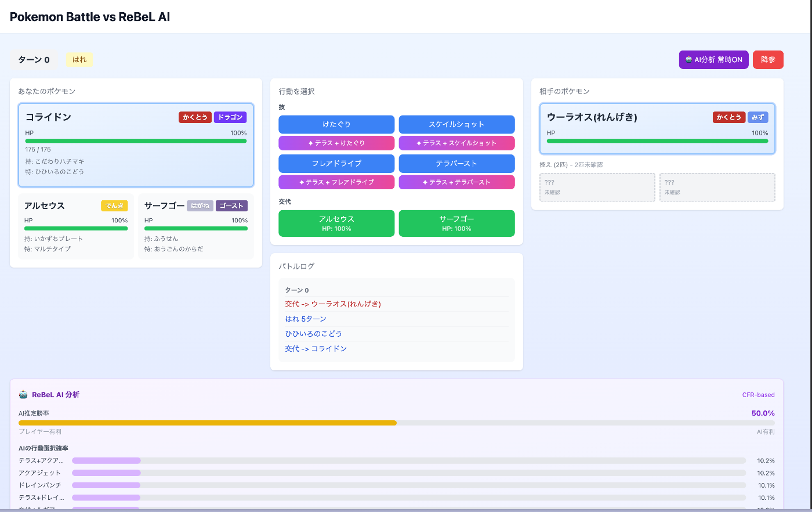Viewport: 812px width, 512px height.
Task: Click the ゴースト type badge
Action: pyautogui.click(x=231, y=205)
